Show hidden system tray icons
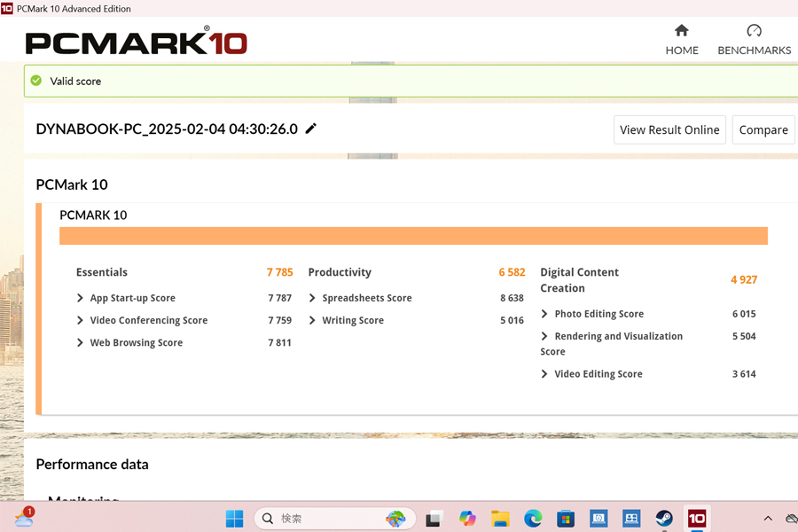798x532 pixels. [768, 519]
